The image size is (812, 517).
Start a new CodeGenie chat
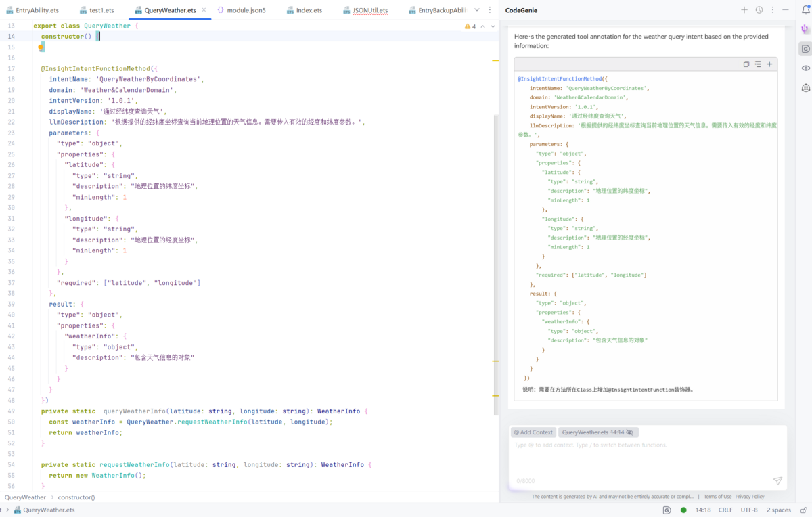(744, 10)
